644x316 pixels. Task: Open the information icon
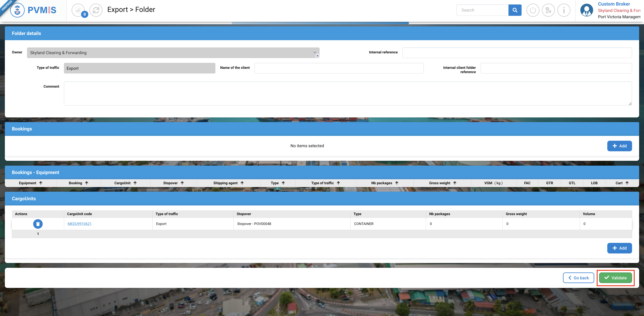tap(564, 10)
